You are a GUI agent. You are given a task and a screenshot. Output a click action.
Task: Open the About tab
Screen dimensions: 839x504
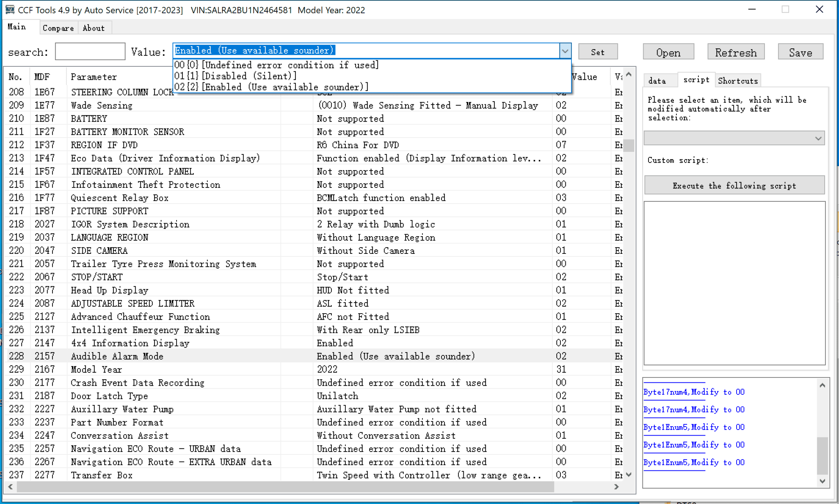pyautogui.click(x=94, y=27)
